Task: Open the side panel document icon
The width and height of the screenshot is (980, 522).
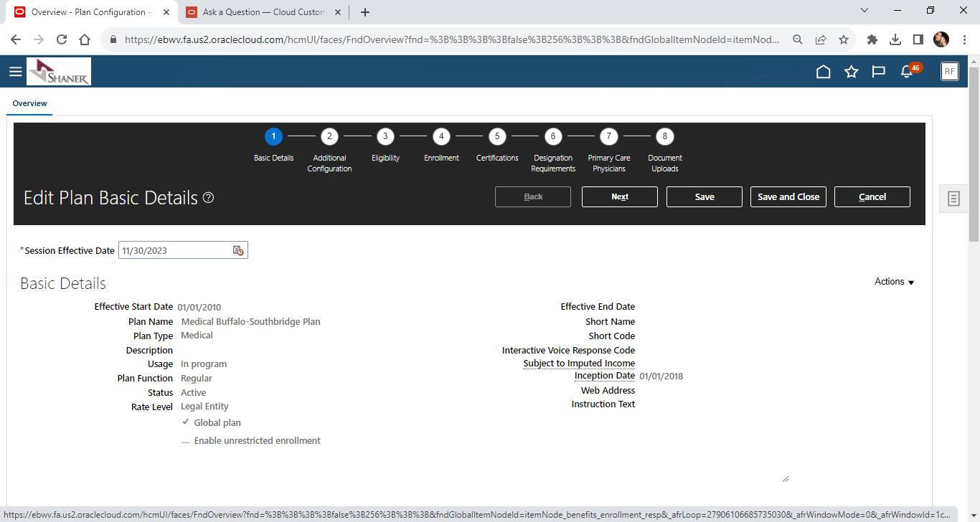Action: (x=953, y=199)
